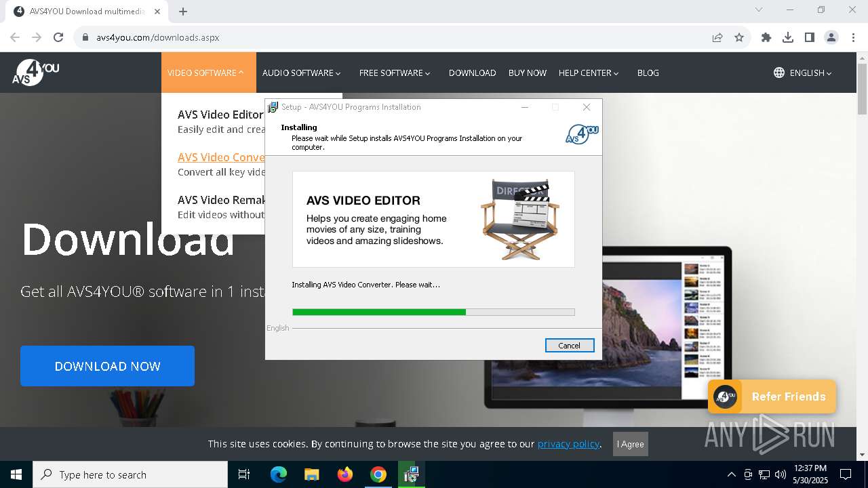Open Chrome profile avatar
This screenshot has height=488, width=868.
831,37
